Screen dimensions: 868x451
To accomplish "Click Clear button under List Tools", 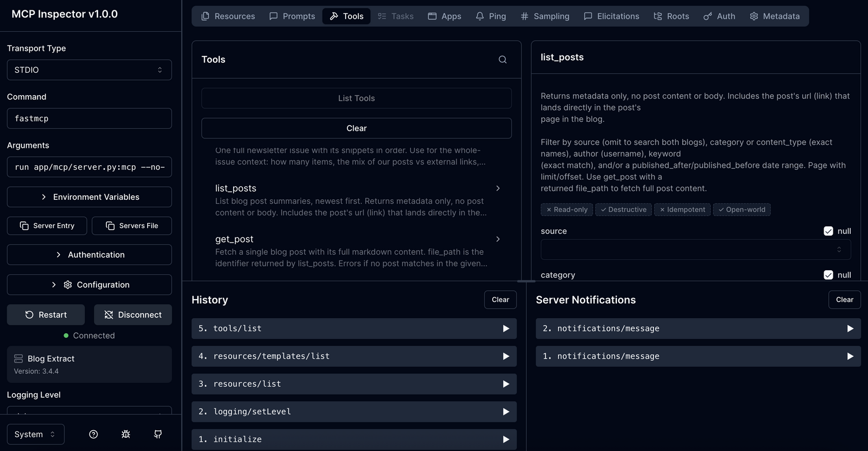I will point(357,128).
